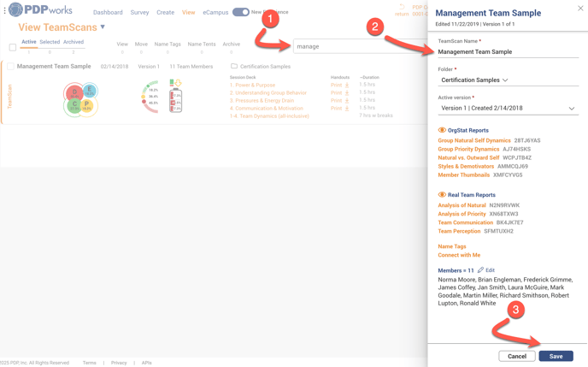Download the Pressures & Energy Drain handout

347,101
